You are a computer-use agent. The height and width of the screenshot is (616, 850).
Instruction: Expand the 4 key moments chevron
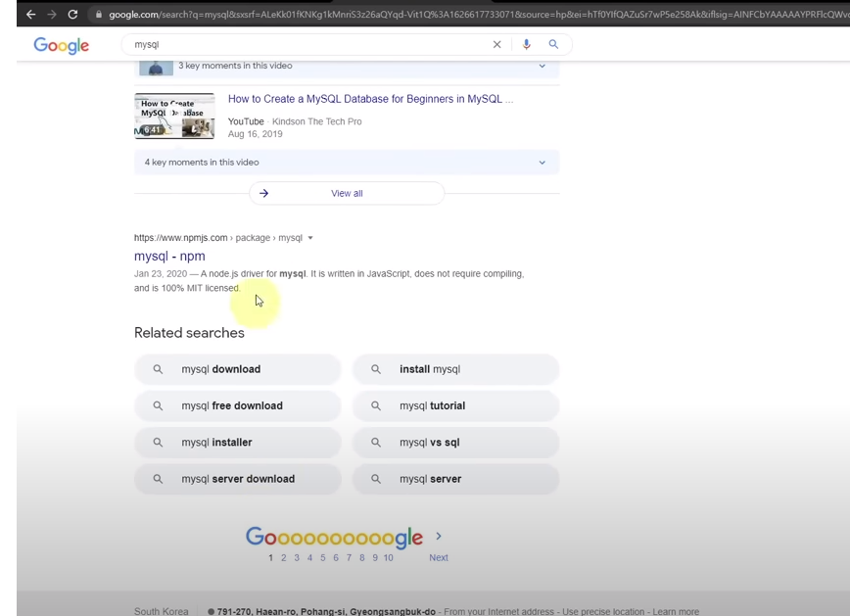tap(543, 163)
